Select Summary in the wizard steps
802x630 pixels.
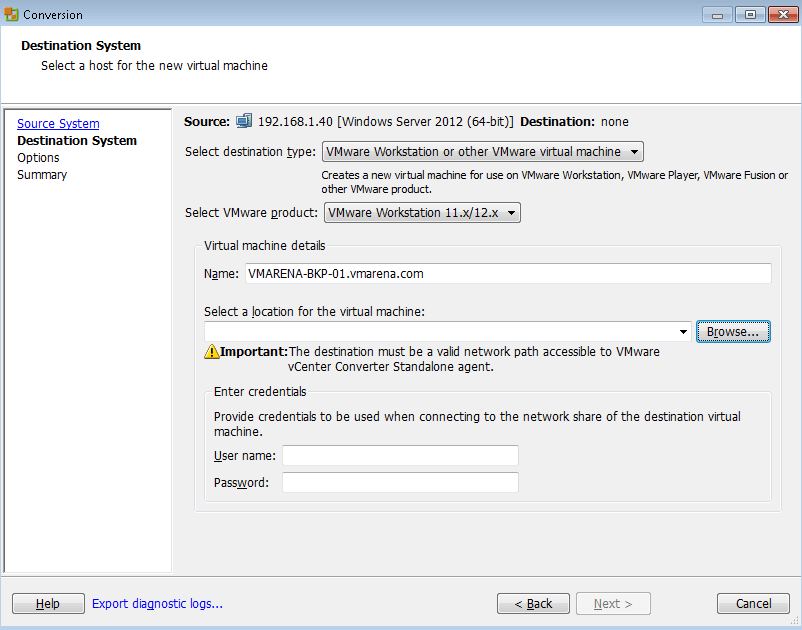pyautogui.click(x=42, y=175)
